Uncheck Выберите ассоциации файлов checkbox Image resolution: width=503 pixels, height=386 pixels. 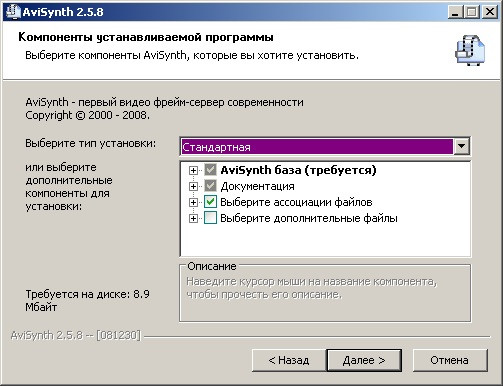click(210, 202)
